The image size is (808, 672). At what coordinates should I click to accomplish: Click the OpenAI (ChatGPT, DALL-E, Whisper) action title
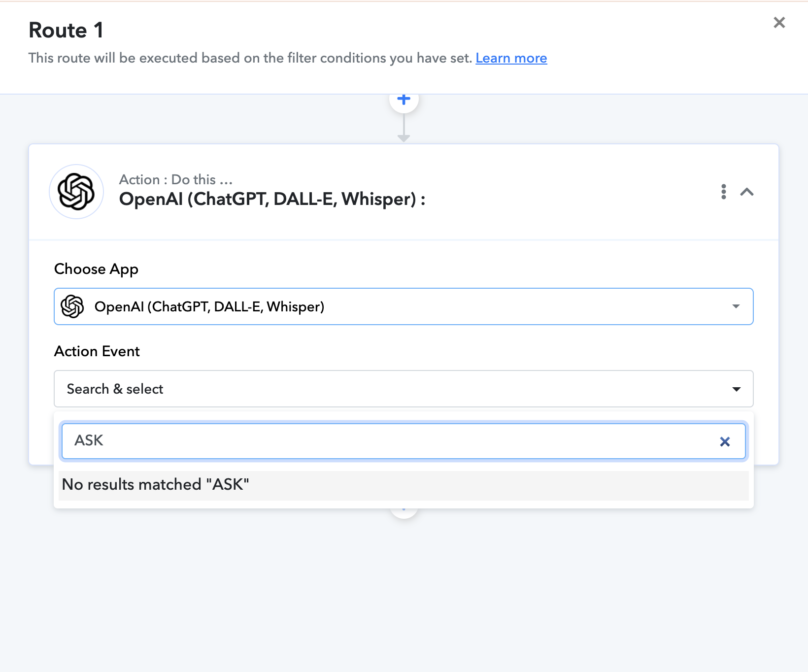tap(272, 199)
